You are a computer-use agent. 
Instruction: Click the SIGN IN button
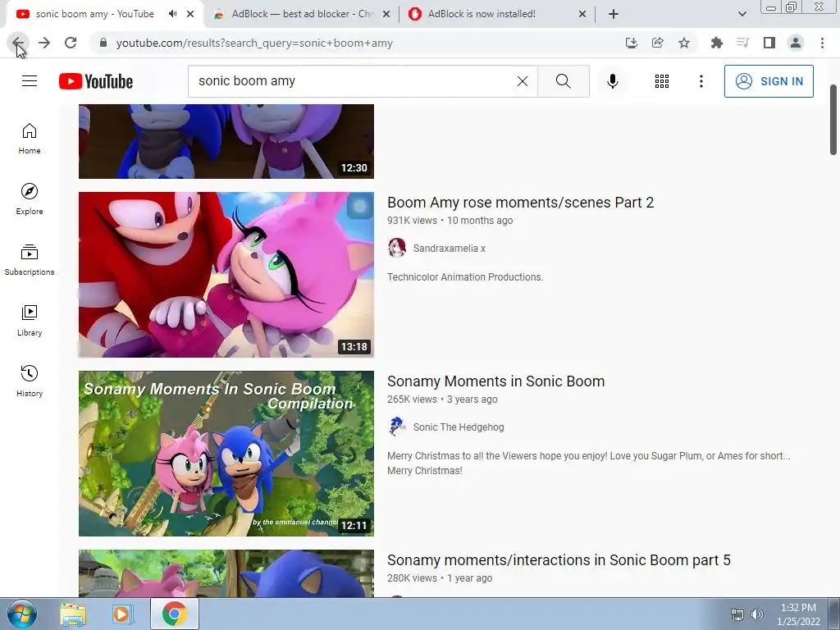pos(769,81)
